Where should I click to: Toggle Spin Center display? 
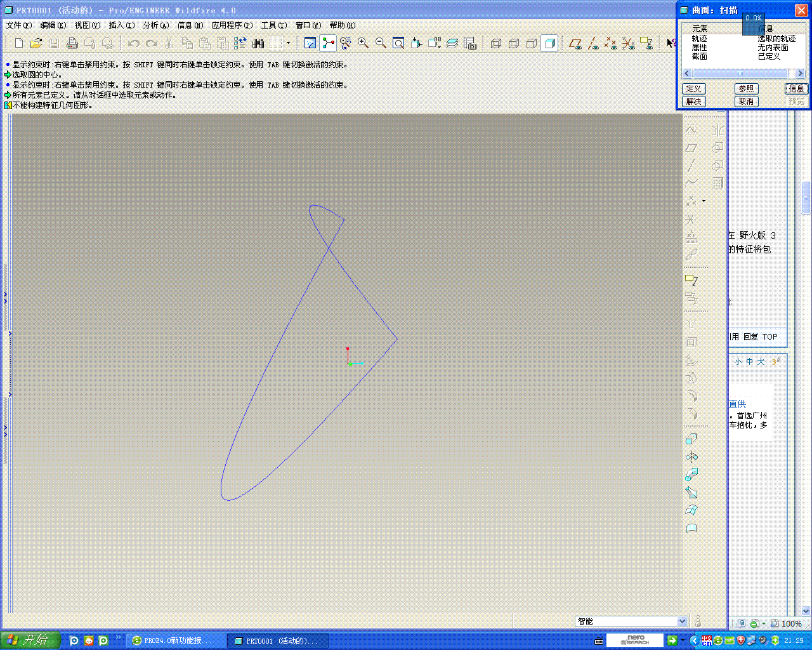tap(328, 43)
